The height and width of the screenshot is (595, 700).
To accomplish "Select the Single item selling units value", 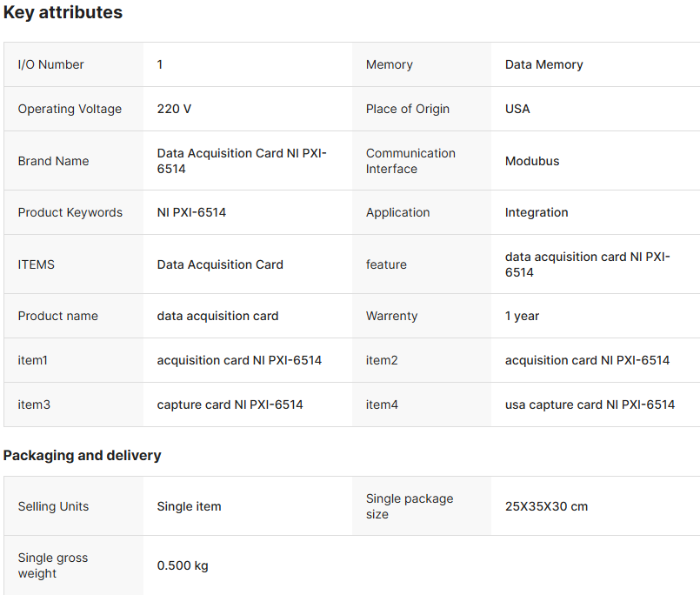I will [x=189, y=506].
